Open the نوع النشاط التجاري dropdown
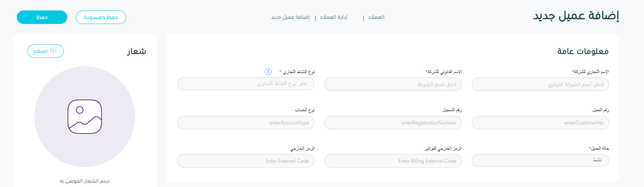Viewport: 644px width, 187px height. click(246, 84)
